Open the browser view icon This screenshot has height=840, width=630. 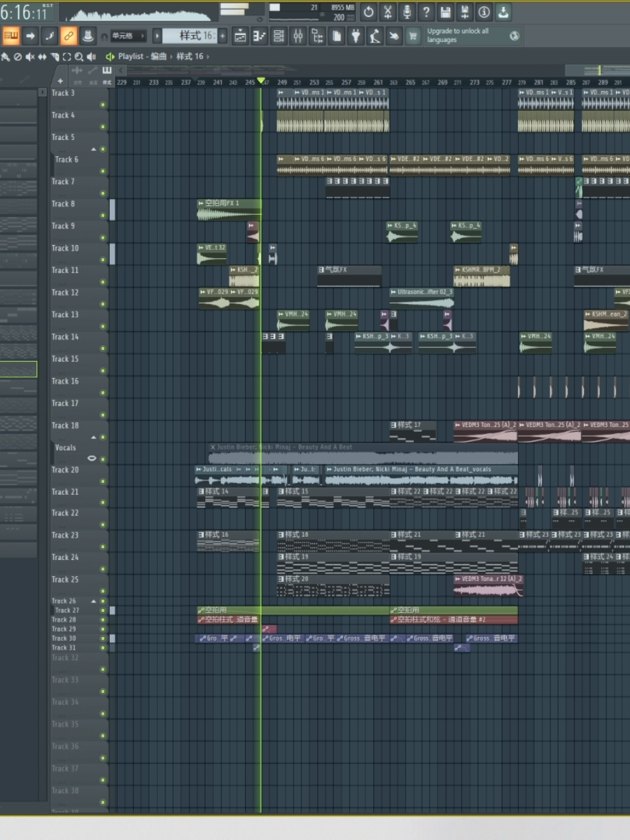pyautogui.click(x=317, y=36)
